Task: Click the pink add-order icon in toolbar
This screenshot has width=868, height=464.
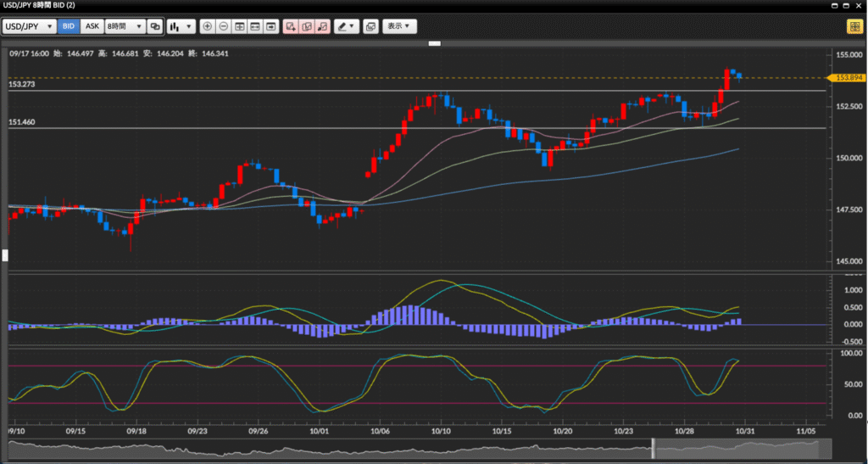Action: pyautogui.click(x=291, y=26)
